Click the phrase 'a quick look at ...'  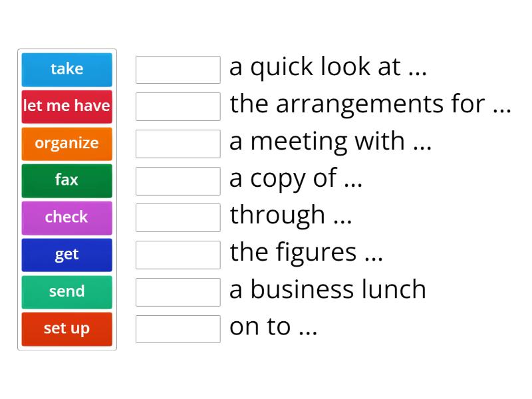pos(328,67)
